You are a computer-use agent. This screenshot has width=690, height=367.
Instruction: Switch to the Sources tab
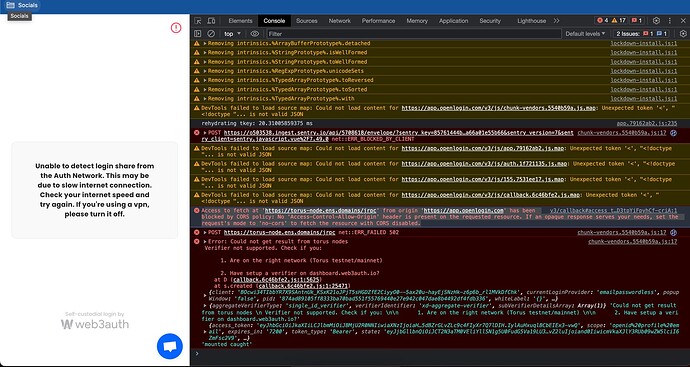(x=307, y=21)
